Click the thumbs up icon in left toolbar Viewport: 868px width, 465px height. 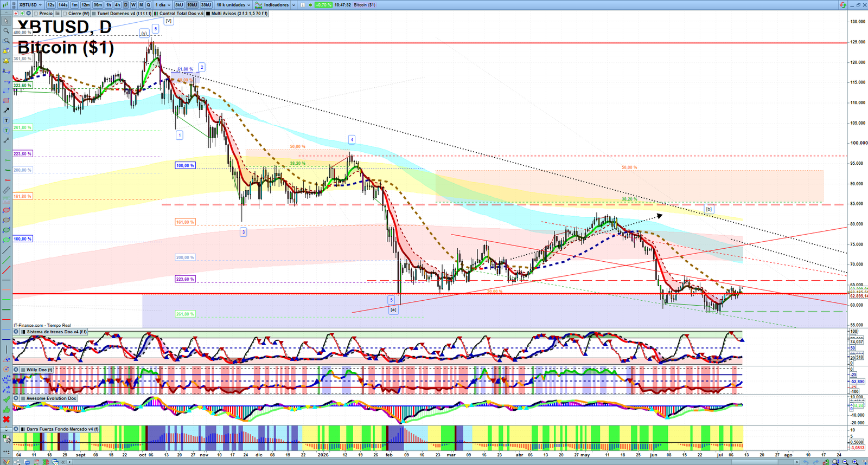pyautogui.click(x=6, y=410)
